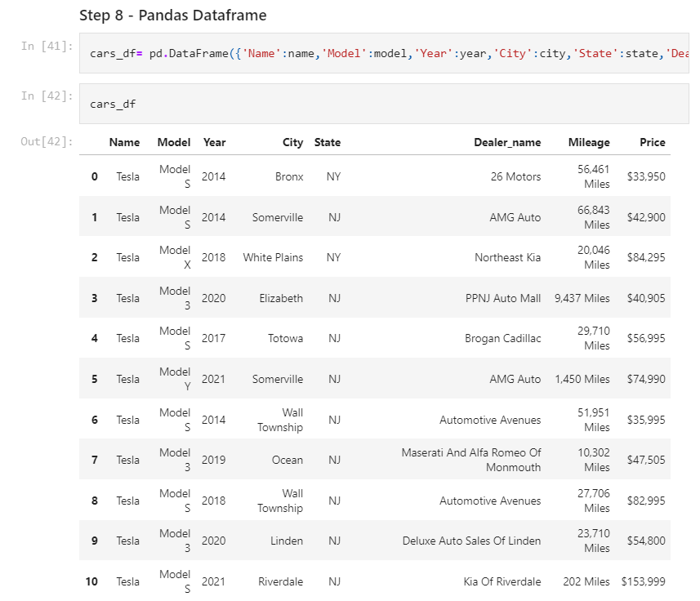Select the code cell containing only cars_df
This screenshot has height=601, width=700.
(x=384, y=104)
